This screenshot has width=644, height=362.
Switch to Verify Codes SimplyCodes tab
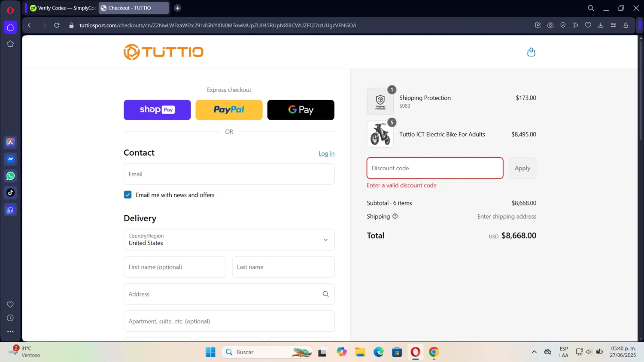tap(63, 8)
